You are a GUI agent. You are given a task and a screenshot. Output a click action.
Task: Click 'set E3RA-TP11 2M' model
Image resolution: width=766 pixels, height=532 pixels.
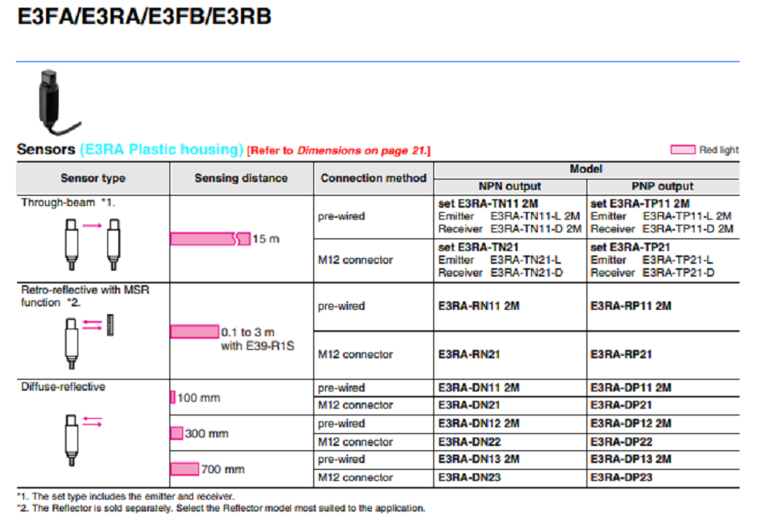(640, 203)
